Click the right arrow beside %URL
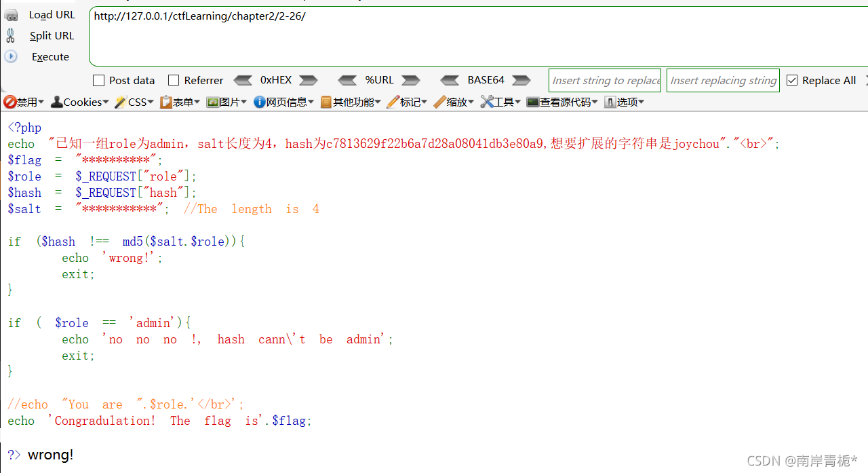The width and height of the screenshot is (868, 473). 411,80
